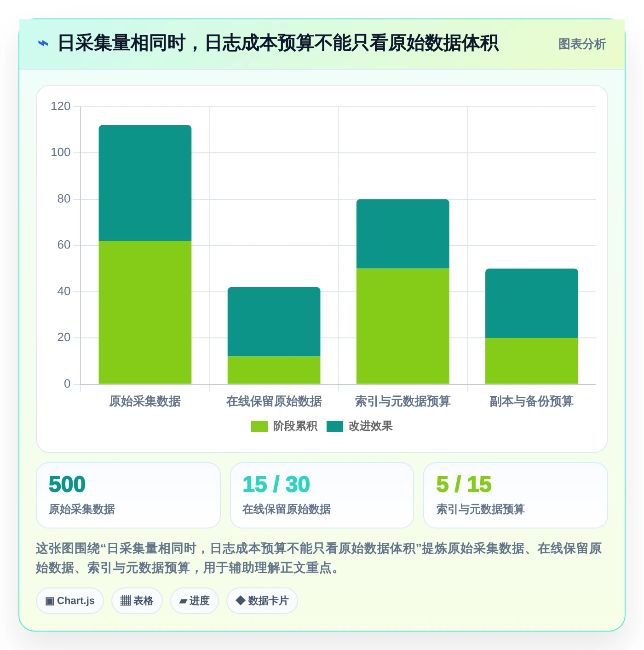
Task: Click the x-axis label 副本与备份预算
Action: tap(531, 401)
